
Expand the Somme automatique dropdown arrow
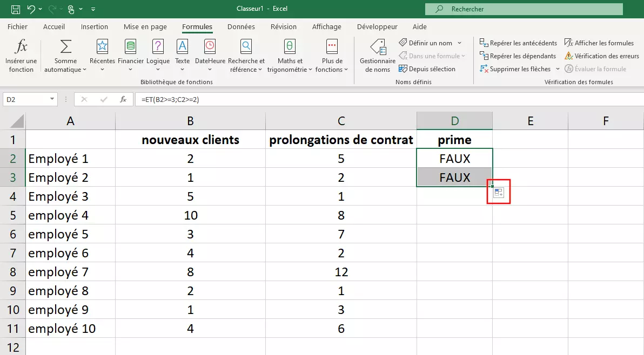85,70
